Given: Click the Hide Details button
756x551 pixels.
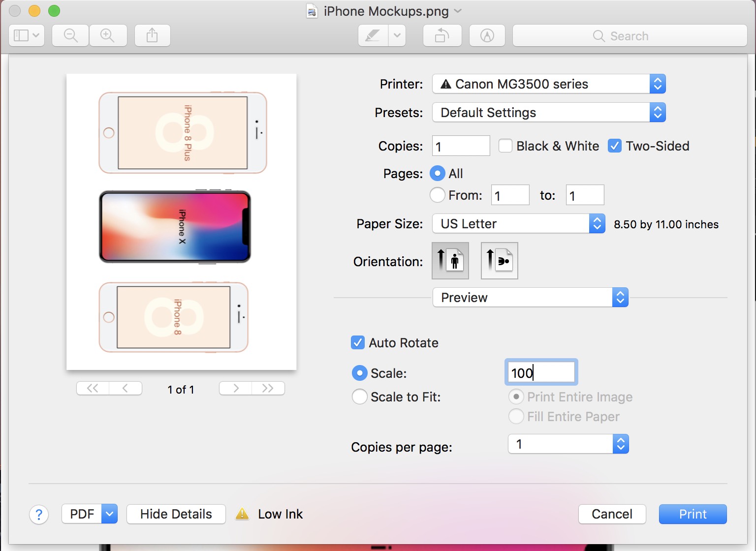Looking at the screenshot, I should pos(176,514).
